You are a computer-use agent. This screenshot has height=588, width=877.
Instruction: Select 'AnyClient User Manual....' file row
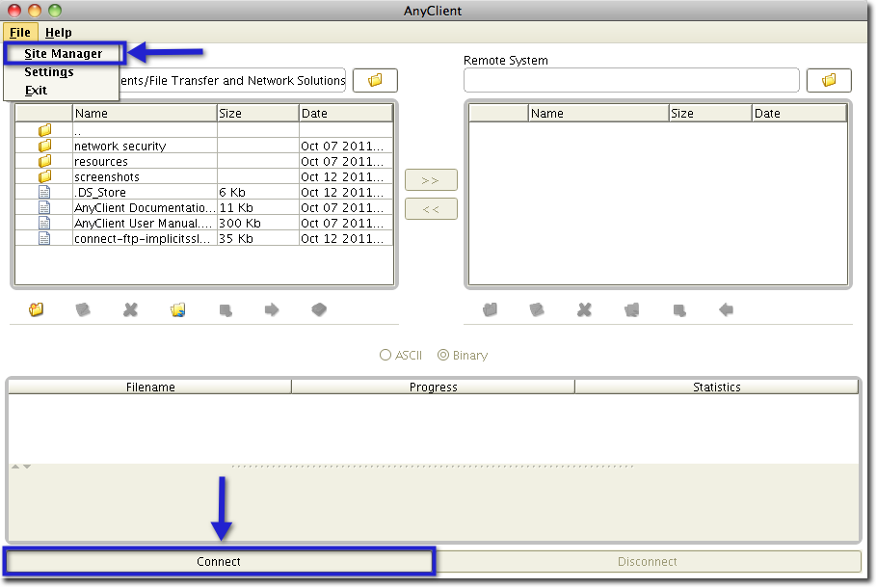pyautogui.click(x=204, y=224)
